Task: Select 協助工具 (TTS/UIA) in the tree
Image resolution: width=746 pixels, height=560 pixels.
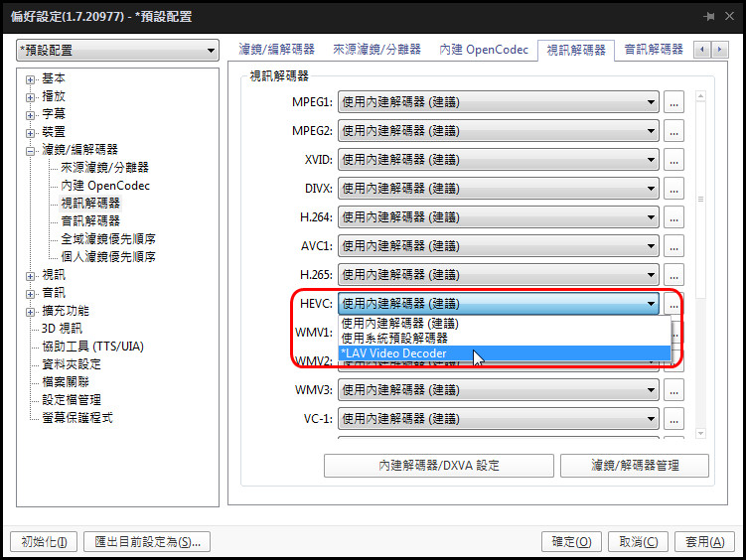Action: (92, 347)
